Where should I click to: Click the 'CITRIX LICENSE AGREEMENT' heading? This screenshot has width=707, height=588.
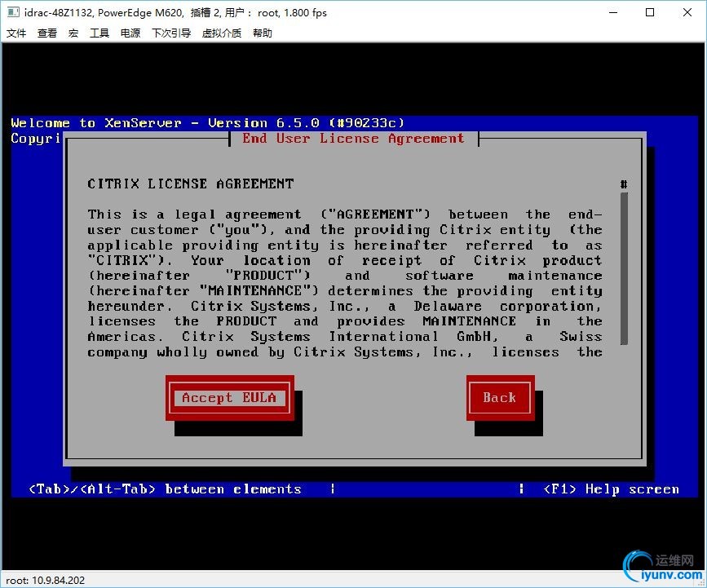pyautogui.click(x=190, y=184)
